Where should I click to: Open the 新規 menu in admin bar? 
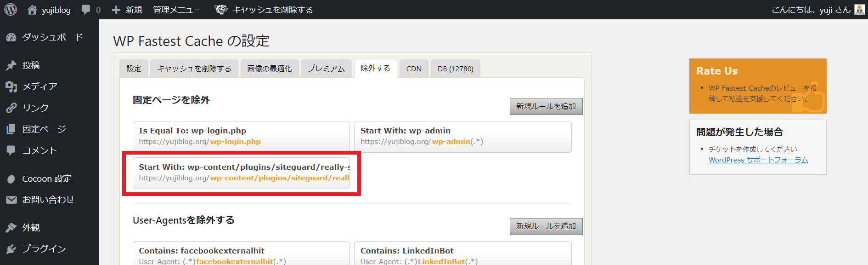click(x=127, y=10)
